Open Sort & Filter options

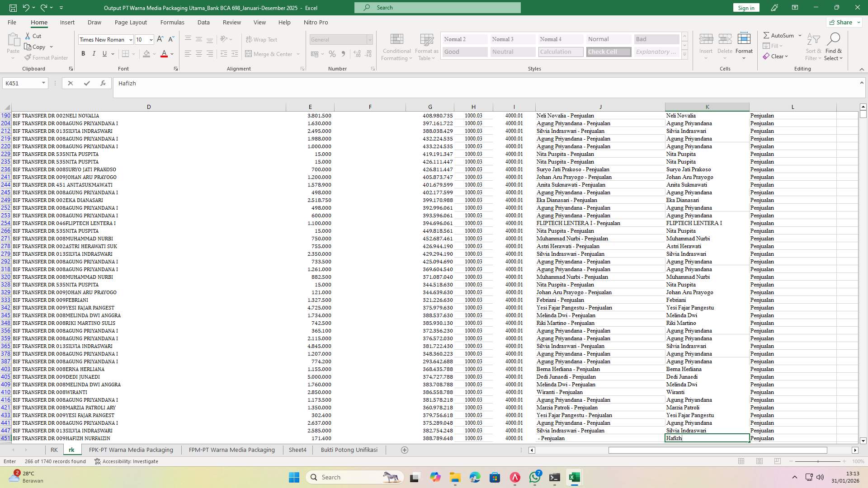coord(813,47)
